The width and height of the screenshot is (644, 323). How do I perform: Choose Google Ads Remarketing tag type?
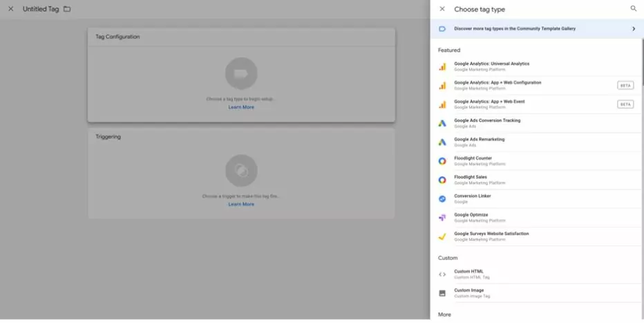point(536,142)
